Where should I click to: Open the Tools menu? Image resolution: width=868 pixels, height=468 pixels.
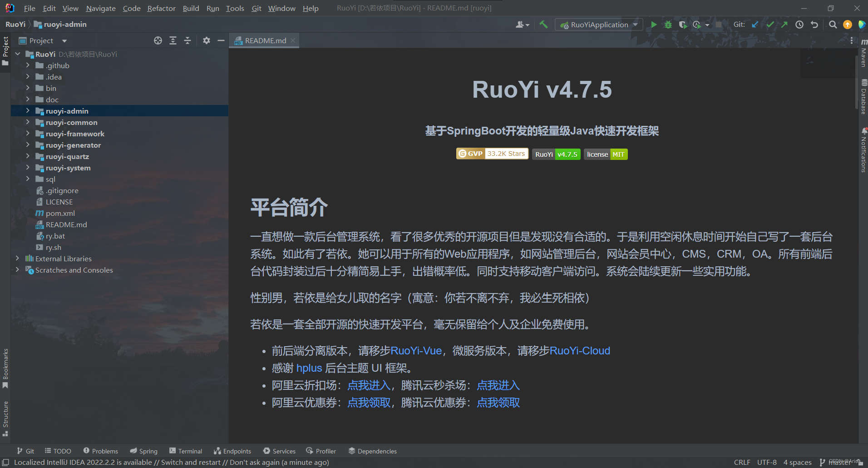click(x=235, y=8)
